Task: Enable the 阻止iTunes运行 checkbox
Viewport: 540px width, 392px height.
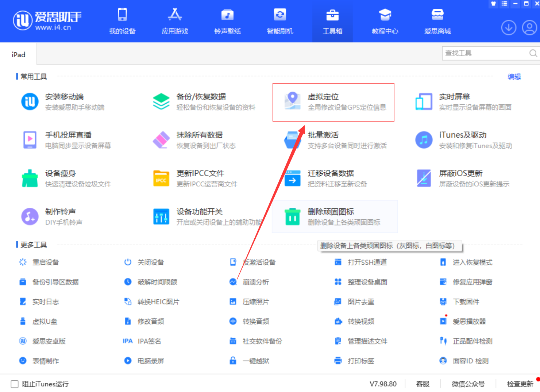Action: [x=15, y=384]
